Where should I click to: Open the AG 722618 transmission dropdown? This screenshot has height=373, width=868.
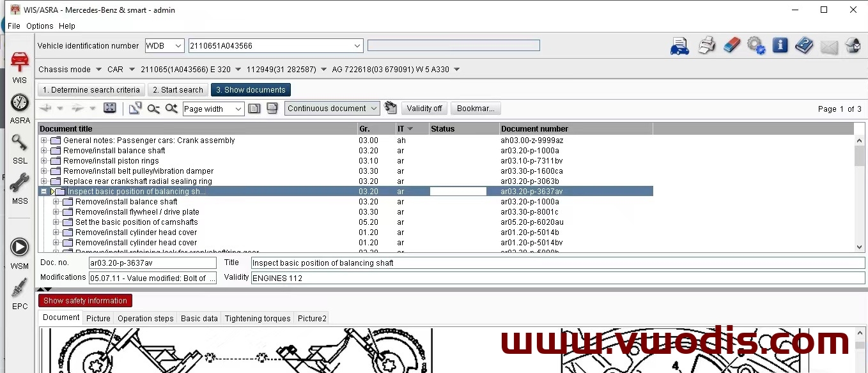click(456, 70)
